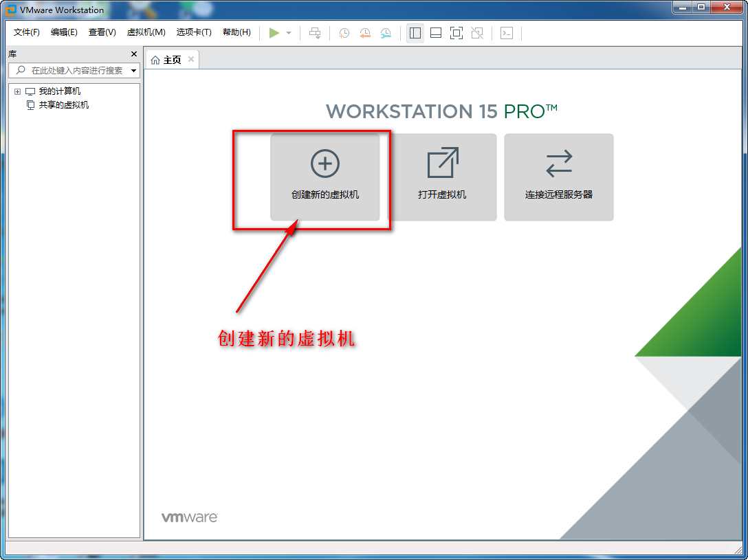Toggle the thumbnail bar view icon

click(436, 33)
